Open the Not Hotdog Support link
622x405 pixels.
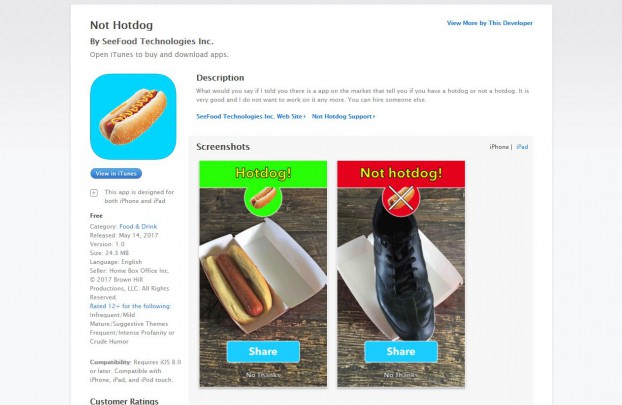344,116
